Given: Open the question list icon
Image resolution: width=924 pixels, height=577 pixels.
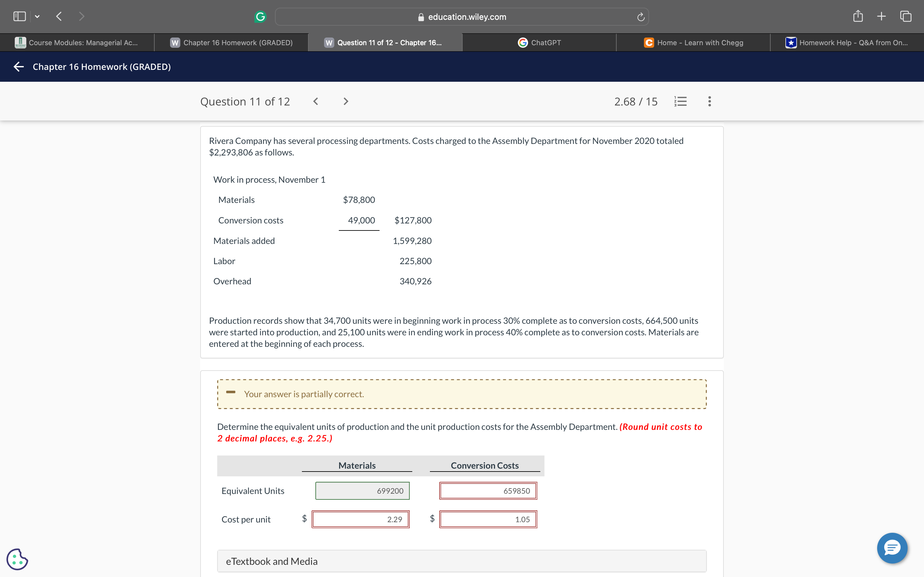Looking at the screenshot, I should pyautogui.click(x=680, y=102).
